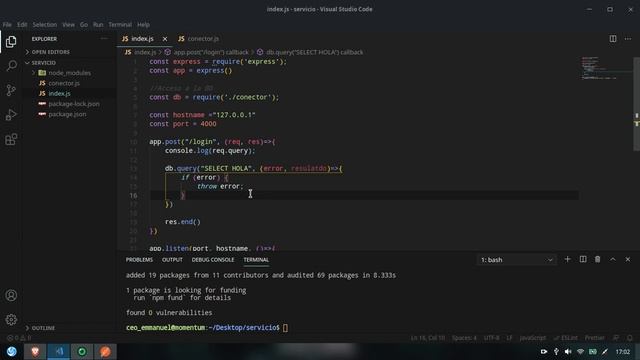Open the orange taskbar application

(x=105, y=351)
